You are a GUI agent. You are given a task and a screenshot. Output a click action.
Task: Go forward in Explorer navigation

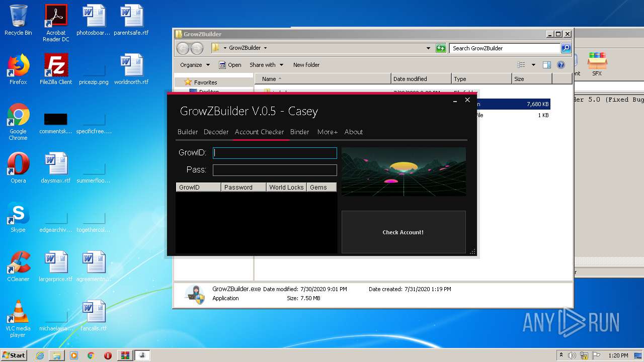coord(197,48)
